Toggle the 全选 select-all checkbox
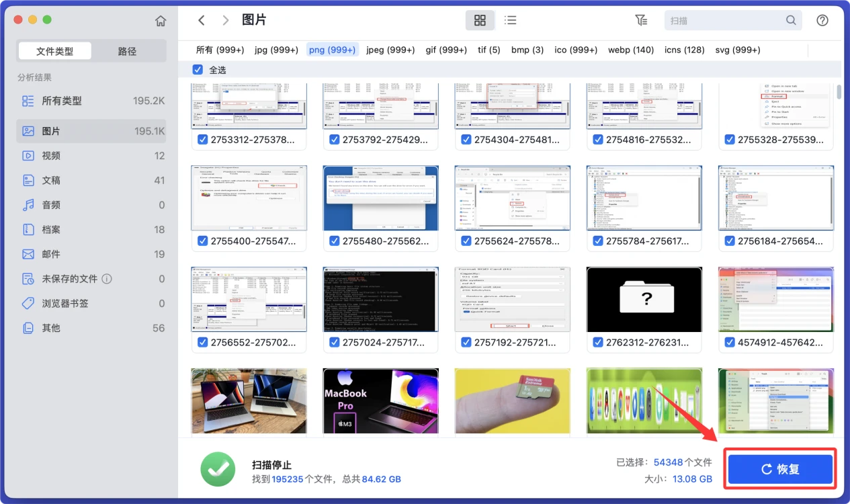The height and width of the screenshot is (504, 850). coord(198,69)
